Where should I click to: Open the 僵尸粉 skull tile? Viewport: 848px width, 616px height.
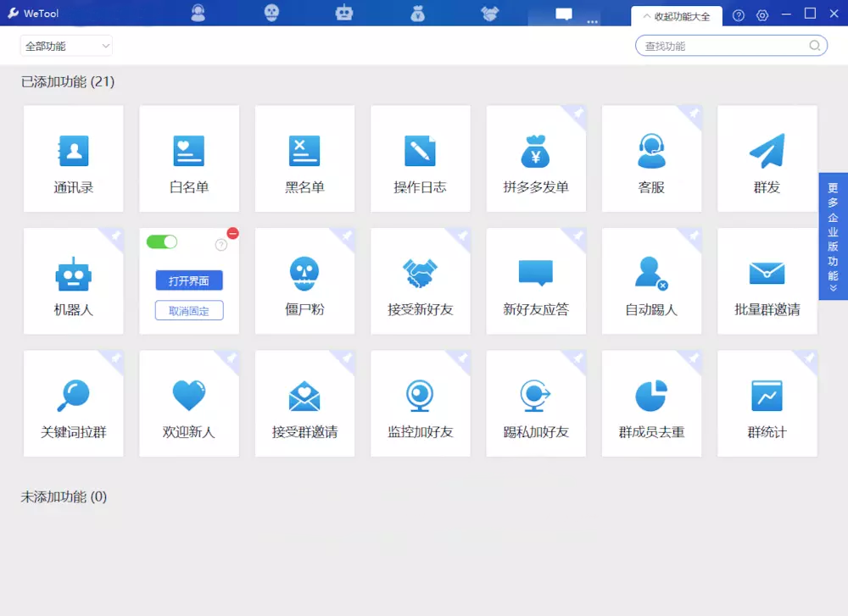(305, 281)
